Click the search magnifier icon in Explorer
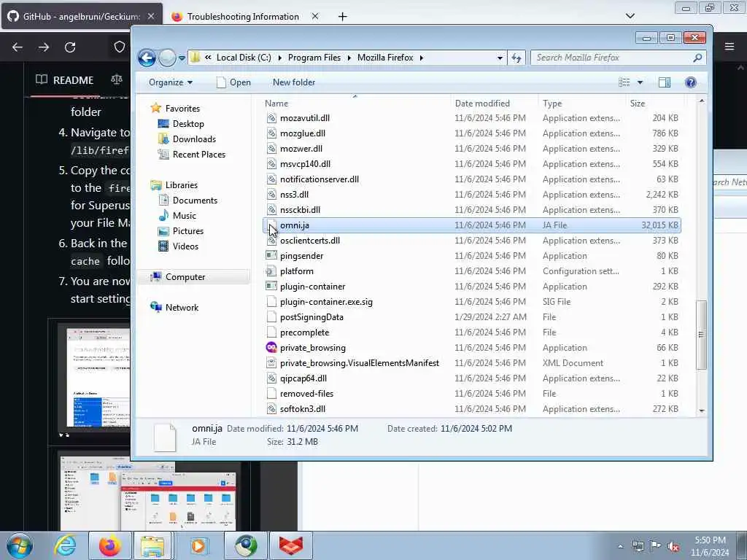 point(697,58)
